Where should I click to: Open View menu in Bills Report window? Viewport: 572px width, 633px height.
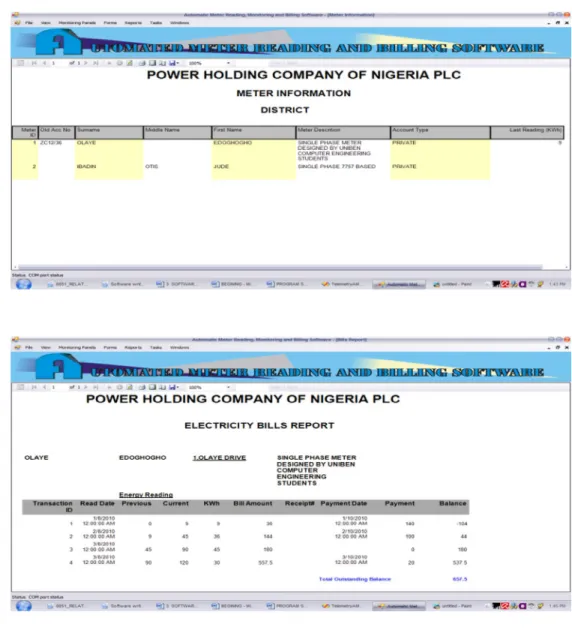tap(46, 348)
